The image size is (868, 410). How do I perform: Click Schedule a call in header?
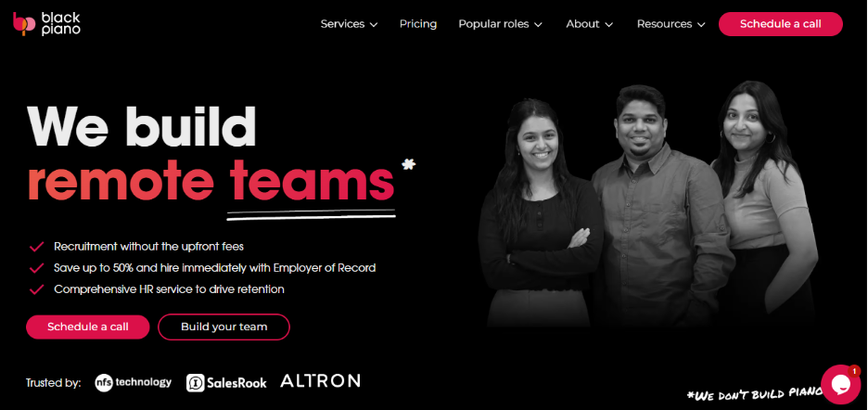click(781, 24)
